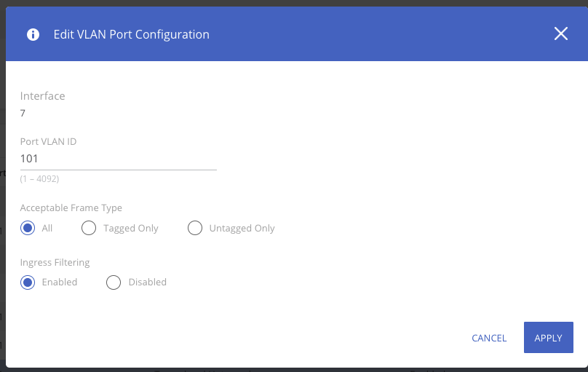Click the Port VLAN ID input field
Screen dimensions: 588x372
click(x=118, y=159)
